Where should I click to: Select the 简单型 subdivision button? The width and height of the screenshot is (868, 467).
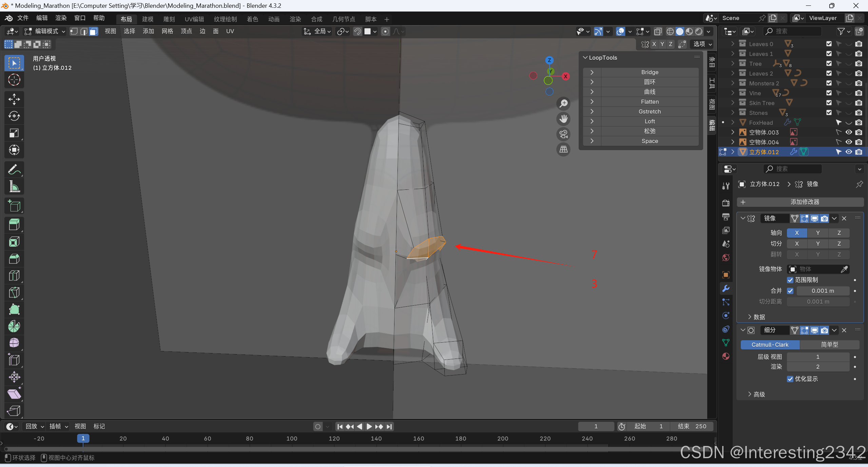tap(829, 345)
